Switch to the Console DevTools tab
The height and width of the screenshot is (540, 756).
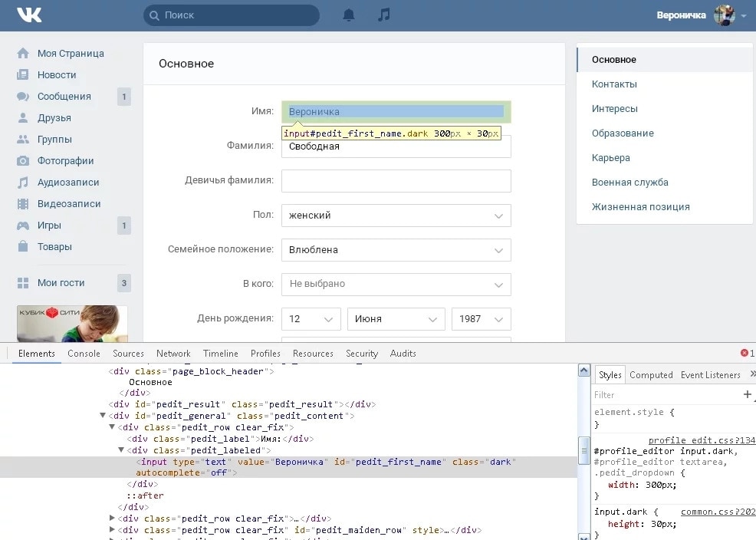[84, 354]
